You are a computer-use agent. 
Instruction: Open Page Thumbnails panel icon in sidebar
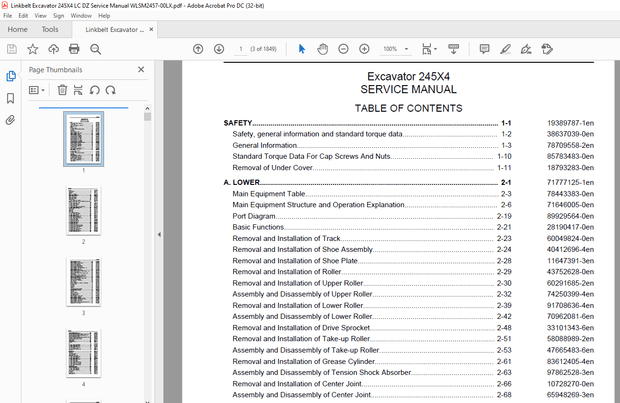pyautogui.click(x=11, y=76)
